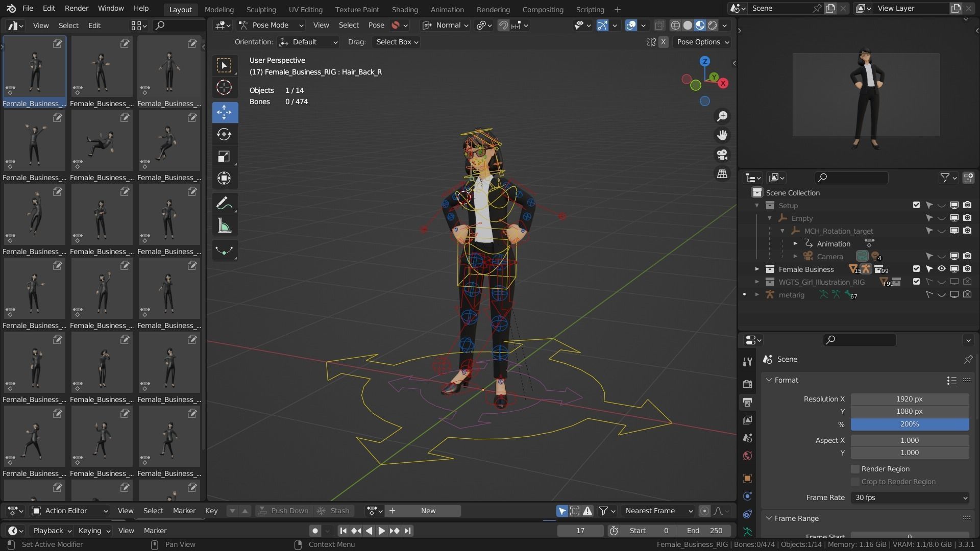980x551 pixels.
Task: Open the Pose Options dropdown
Action: point(702,42)
